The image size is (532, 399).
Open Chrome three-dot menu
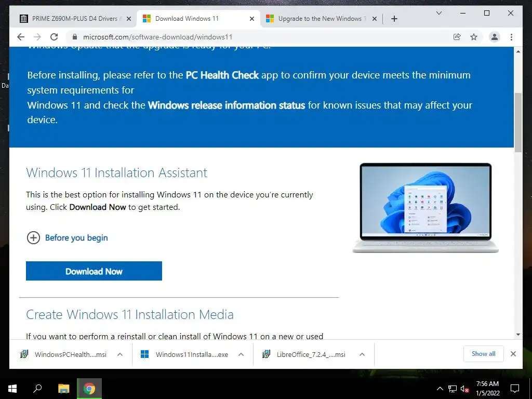[x=511, y=37]
